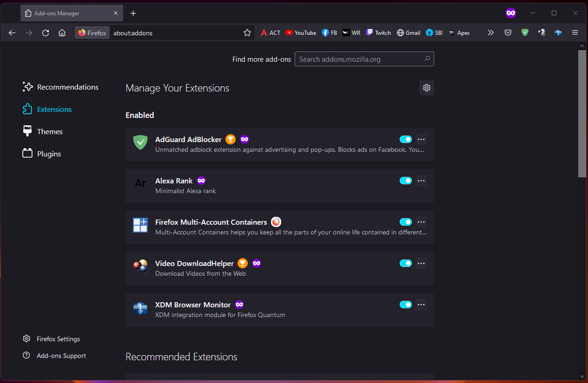Open the Twitch bookmark

click(x=378, y=32)
